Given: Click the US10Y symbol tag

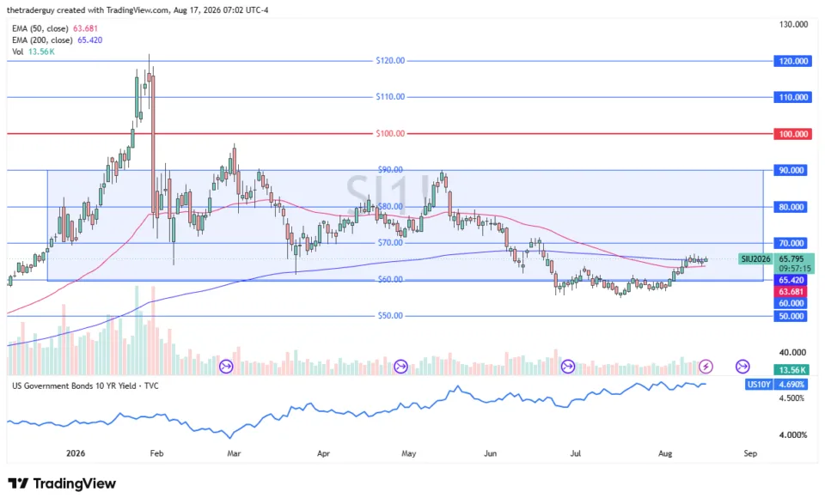Looking at the screenshot, I should pos(759,385).
